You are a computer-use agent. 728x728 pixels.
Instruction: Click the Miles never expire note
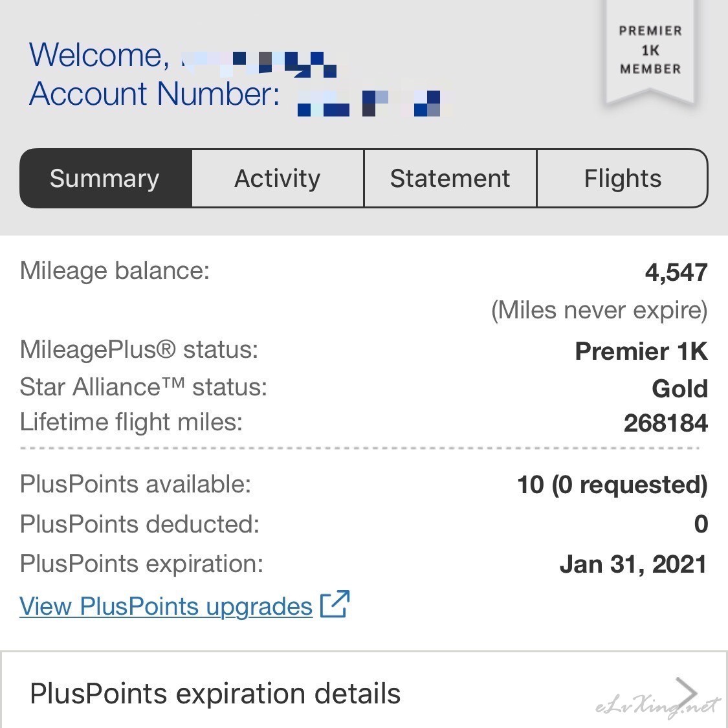[x=599, y=310]
